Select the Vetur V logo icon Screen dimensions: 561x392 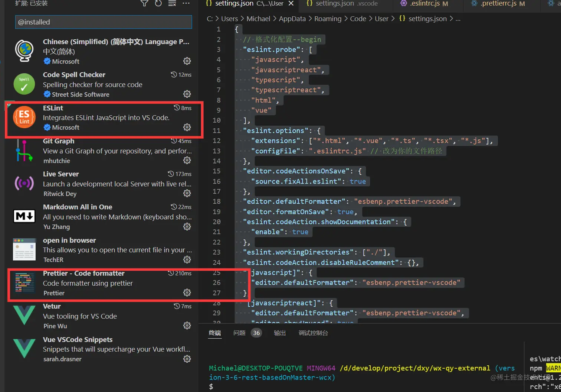pyautogui.click(x=24, y=315)
